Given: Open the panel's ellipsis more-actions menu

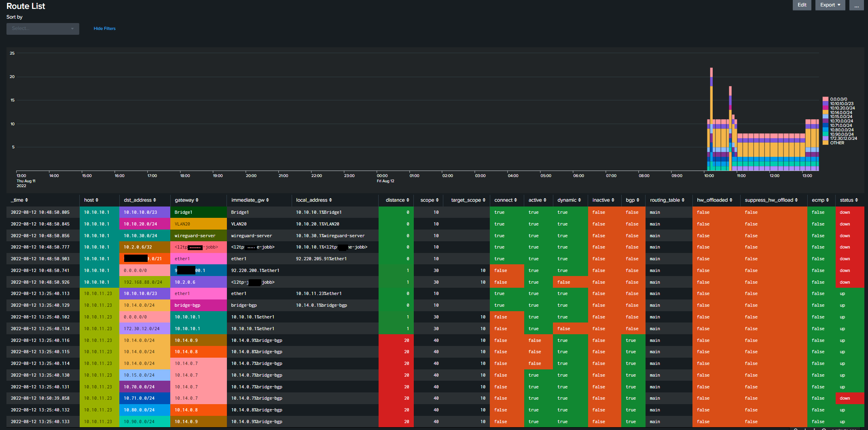Looking at the screenshot, I should pos(857,5).
